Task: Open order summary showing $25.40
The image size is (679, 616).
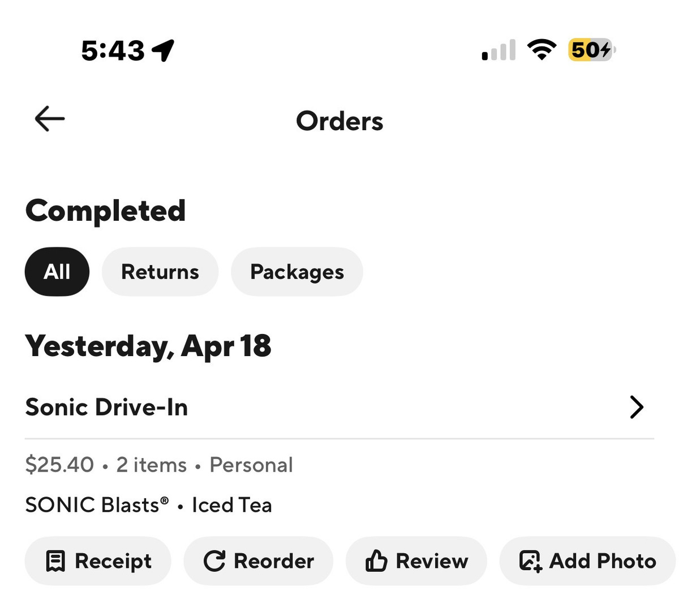Action: coord(59,465)
